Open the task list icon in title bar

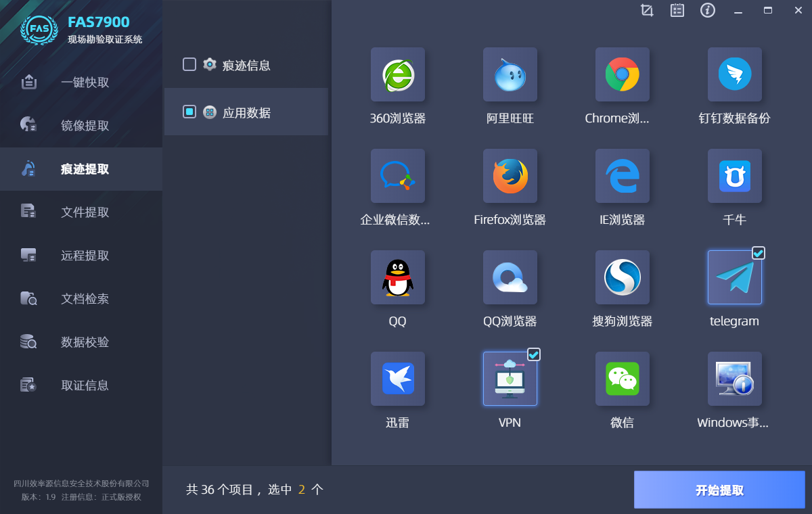tap(677, 10)
